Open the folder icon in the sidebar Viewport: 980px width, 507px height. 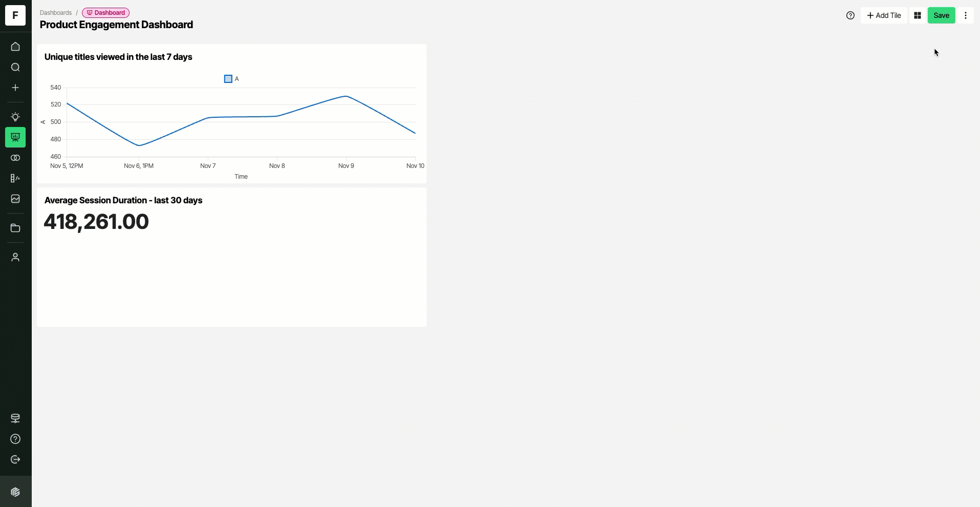(15, 228)
